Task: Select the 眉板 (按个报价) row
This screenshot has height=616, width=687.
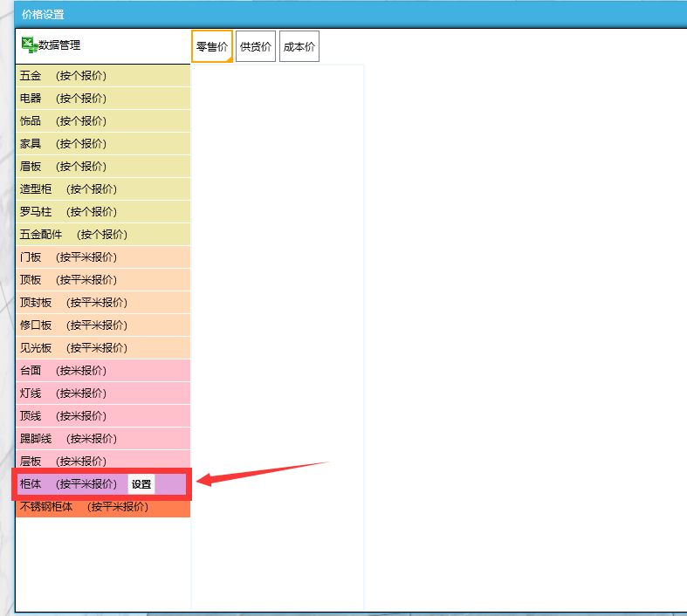Action: click(103, 167)
